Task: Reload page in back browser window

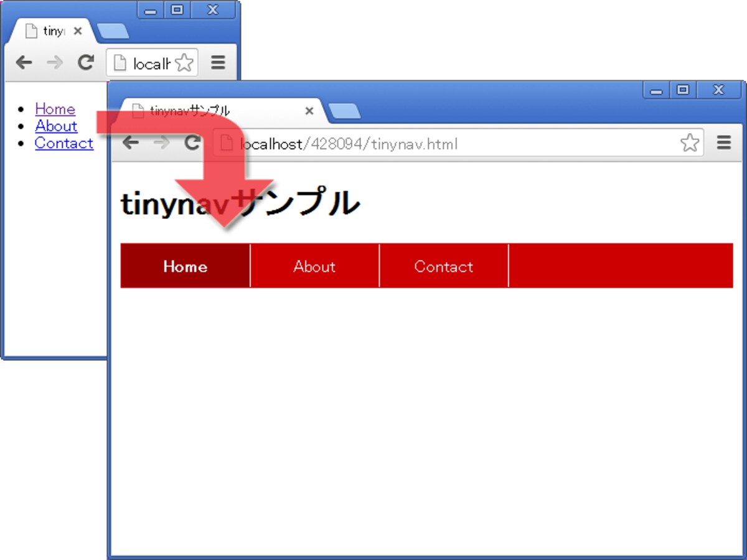Action: click(x=85, y=62)
